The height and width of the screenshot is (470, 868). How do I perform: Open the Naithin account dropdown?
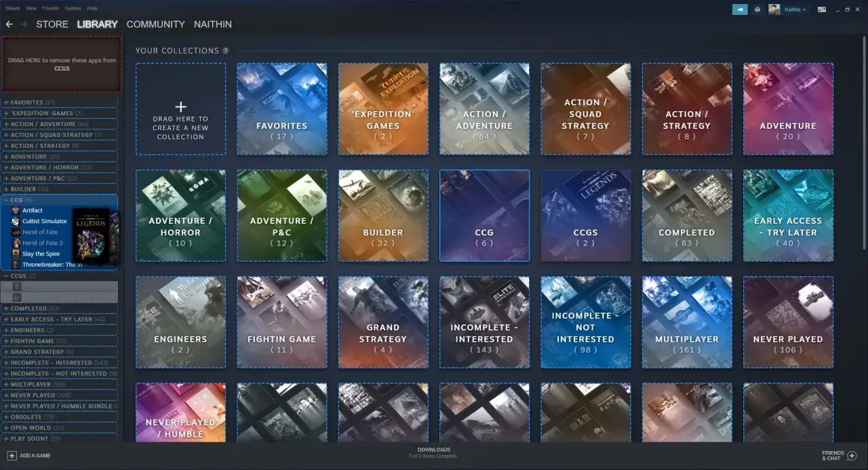(x=795, y=9)
